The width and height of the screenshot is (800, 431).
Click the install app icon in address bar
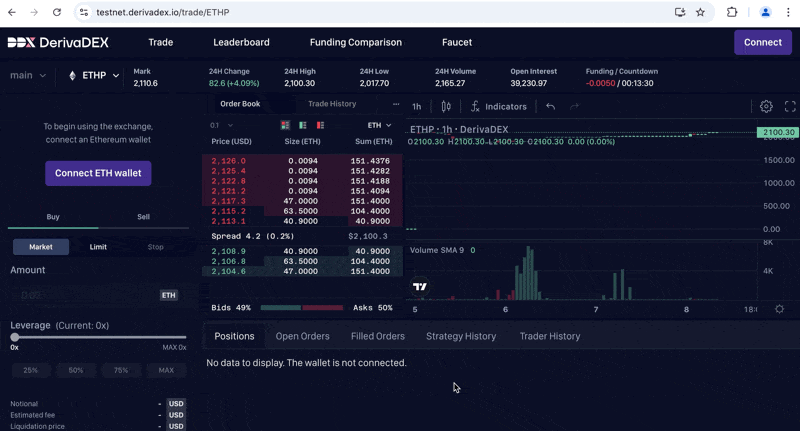point(680,12)
